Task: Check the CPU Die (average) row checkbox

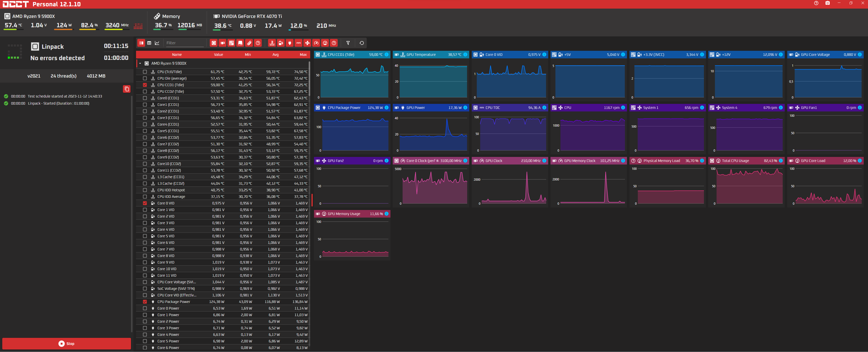Action: (x=145, y=78)
